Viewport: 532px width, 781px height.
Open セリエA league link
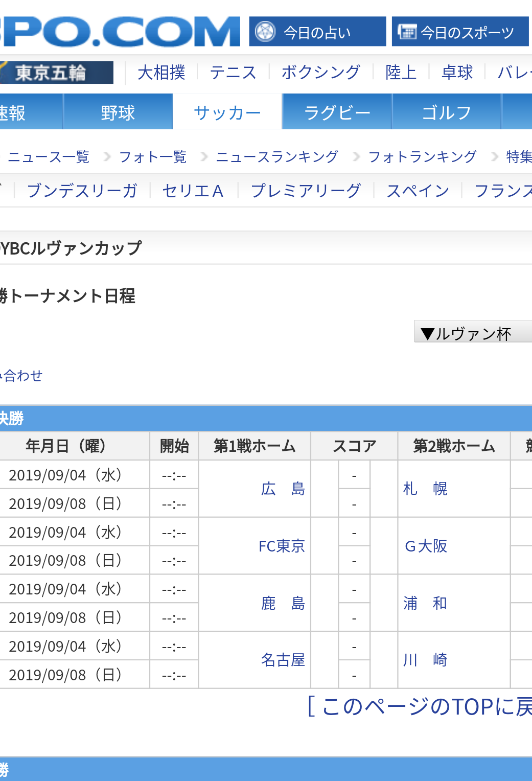click(x=193, y=191)
